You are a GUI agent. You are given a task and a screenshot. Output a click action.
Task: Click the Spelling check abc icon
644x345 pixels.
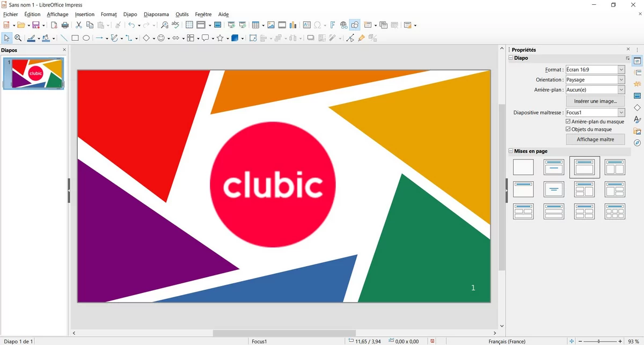pyautogui.click(x=175, y=25)
